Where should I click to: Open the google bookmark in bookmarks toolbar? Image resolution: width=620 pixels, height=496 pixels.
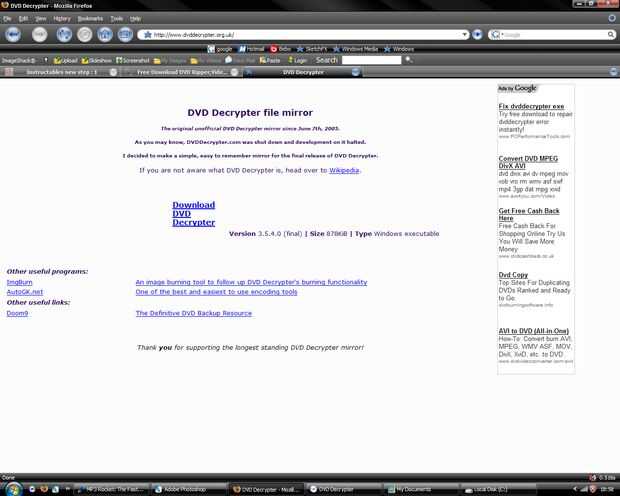pyautogui.click(x=220, y=49)
